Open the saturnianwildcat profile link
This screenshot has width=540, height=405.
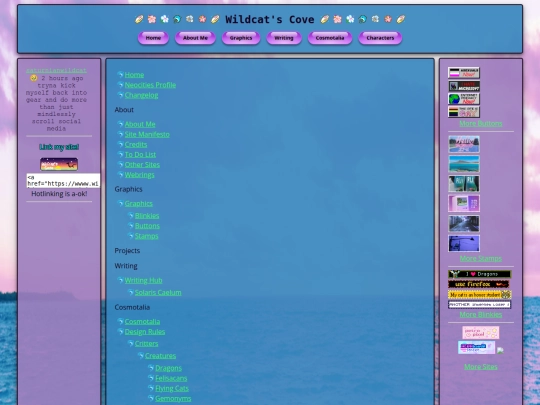pyautogui.click(x=56, y=70)
